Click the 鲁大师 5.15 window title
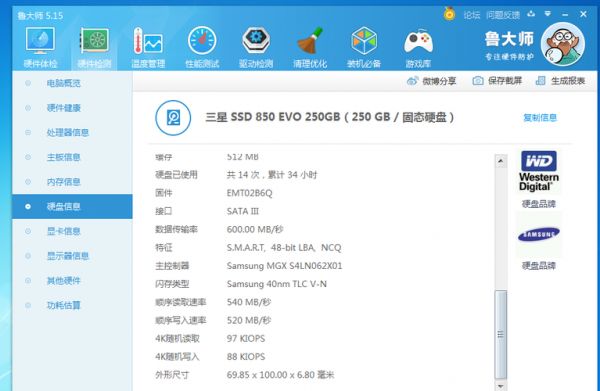 [x=40, y=16]
